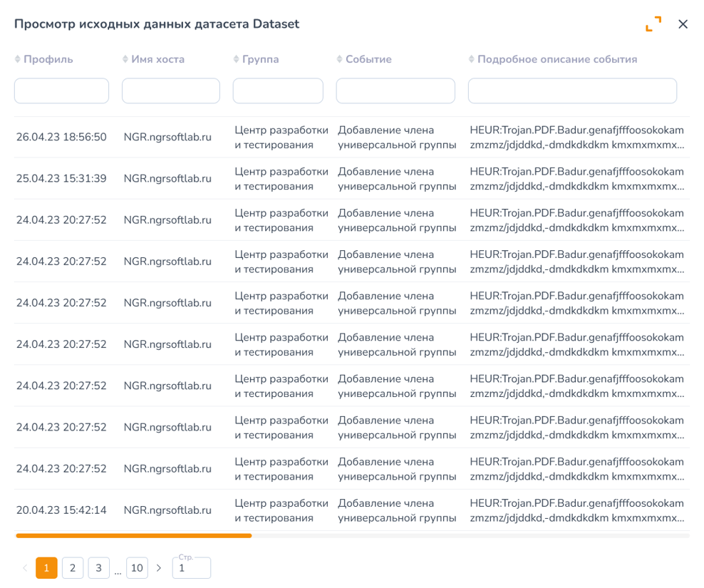Click host name in 26.04.23 row
Screen dimensions: 704x588
click(x=167, y=137)
